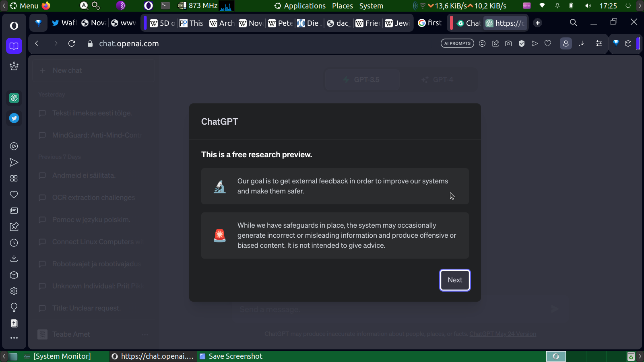Switch to the 'Jew' Wikipedia tab

point(397,23)
